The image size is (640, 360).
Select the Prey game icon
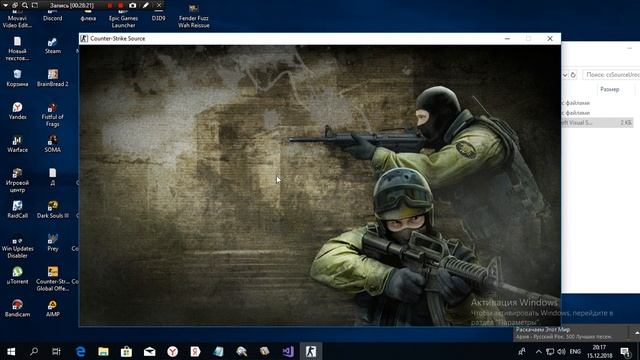coord(53,243)
